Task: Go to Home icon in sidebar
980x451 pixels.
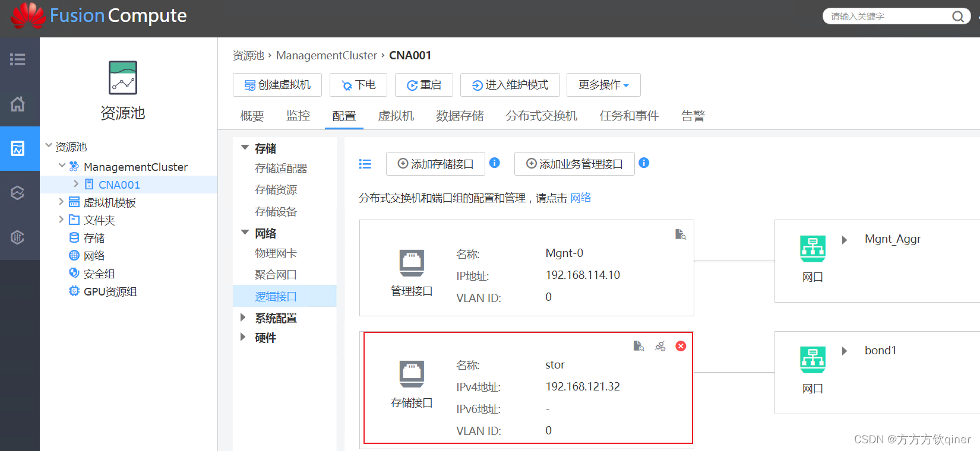Action: [18, 104]
